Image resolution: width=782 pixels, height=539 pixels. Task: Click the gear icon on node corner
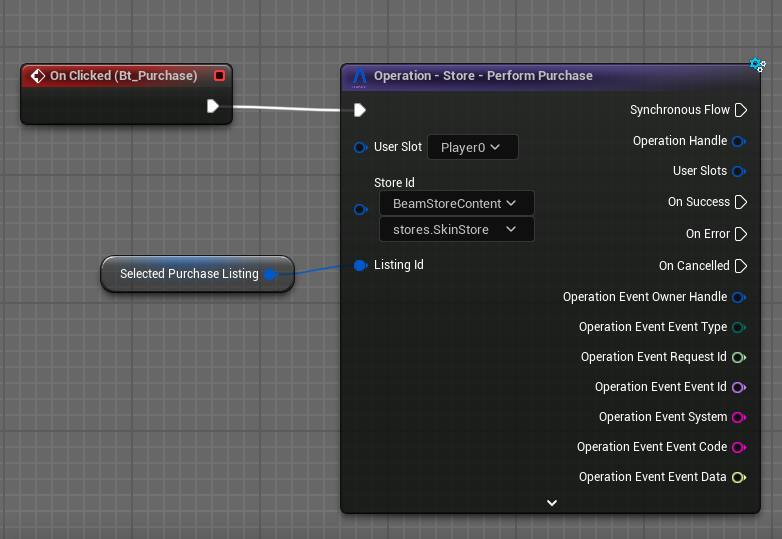757,65
